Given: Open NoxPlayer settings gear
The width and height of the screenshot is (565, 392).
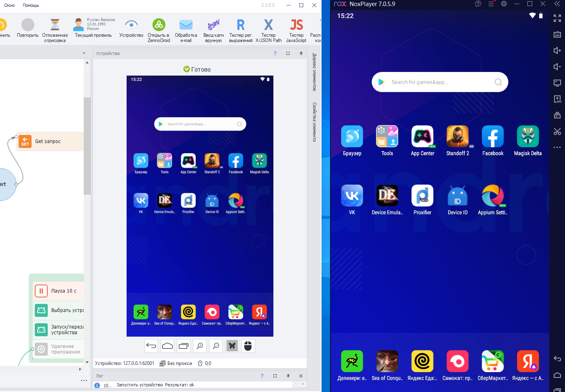Looking at the screenshot, I should pos(504,4).
